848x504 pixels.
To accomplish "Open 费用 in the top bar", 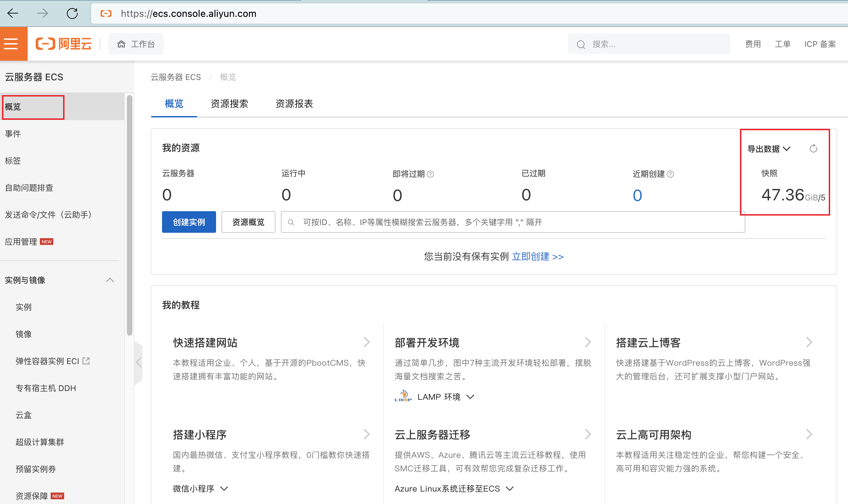I will (x=753, y=44).
